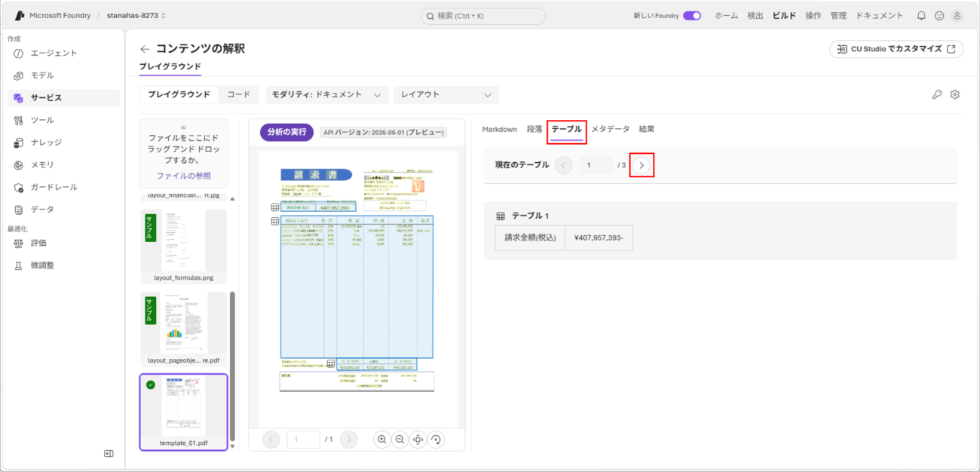Click the API バージョン badge
This screenshot has height=472, width=980.
[x=383, y=132]
